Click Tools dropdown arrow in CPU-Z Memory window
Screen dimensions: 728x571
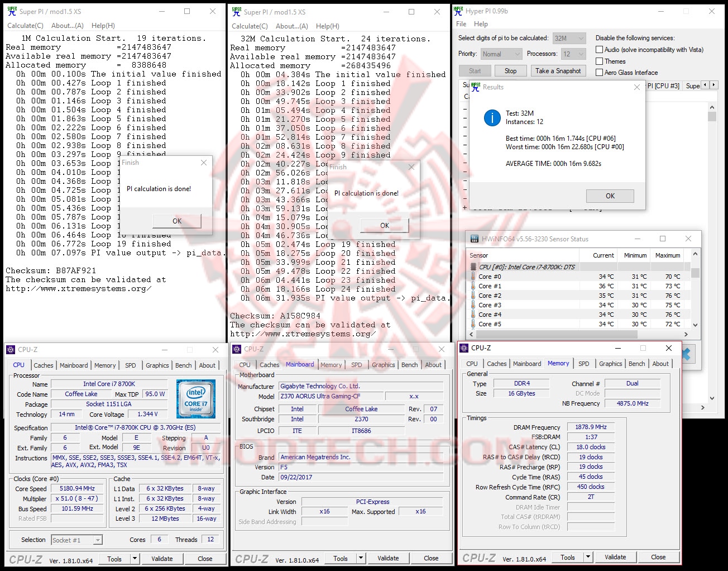pyautogui.click(x=588, y=557)
